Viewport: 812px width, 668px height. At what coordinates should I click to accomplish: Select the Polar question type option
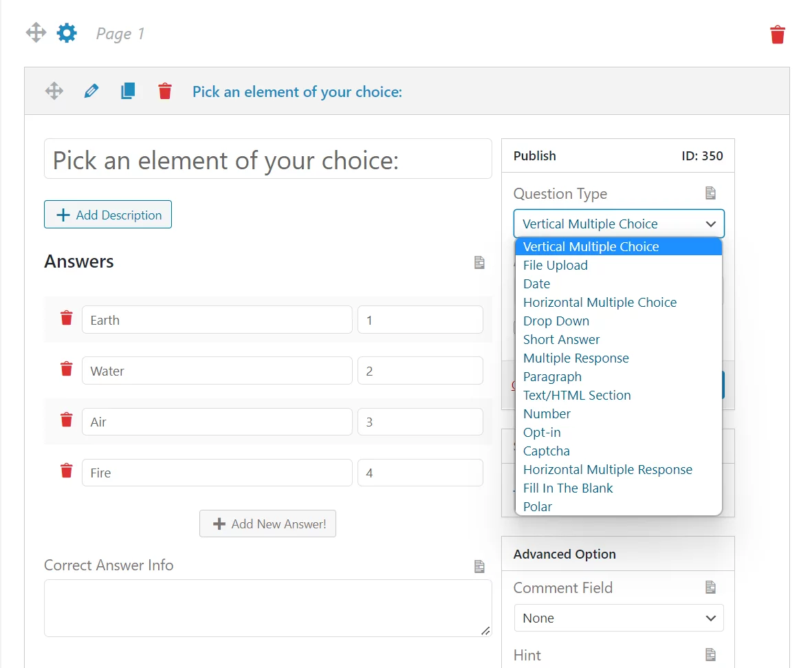(538, 507)
